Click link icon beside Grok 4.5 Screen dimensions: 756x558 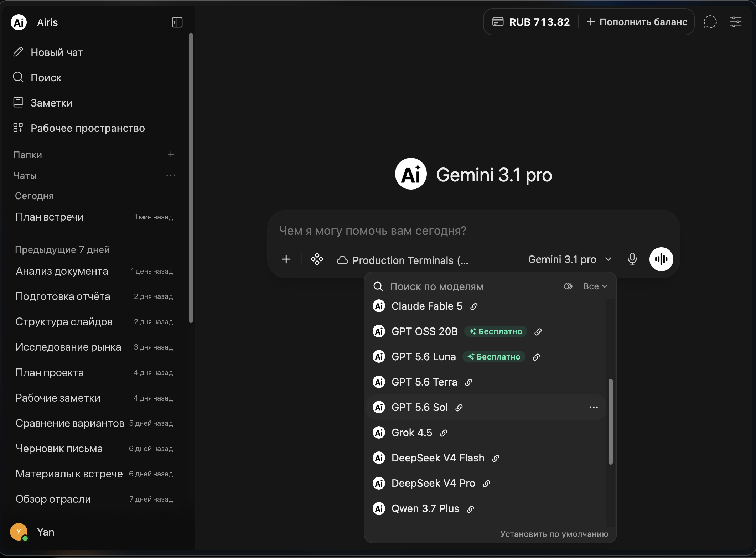pos(444,433)
